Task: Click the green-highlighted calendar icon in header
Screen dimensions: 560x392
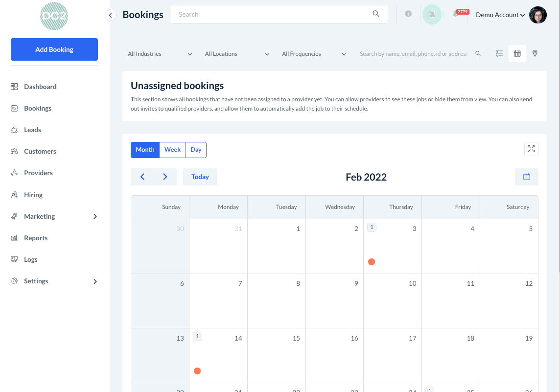Action: (x=432, y=15)
